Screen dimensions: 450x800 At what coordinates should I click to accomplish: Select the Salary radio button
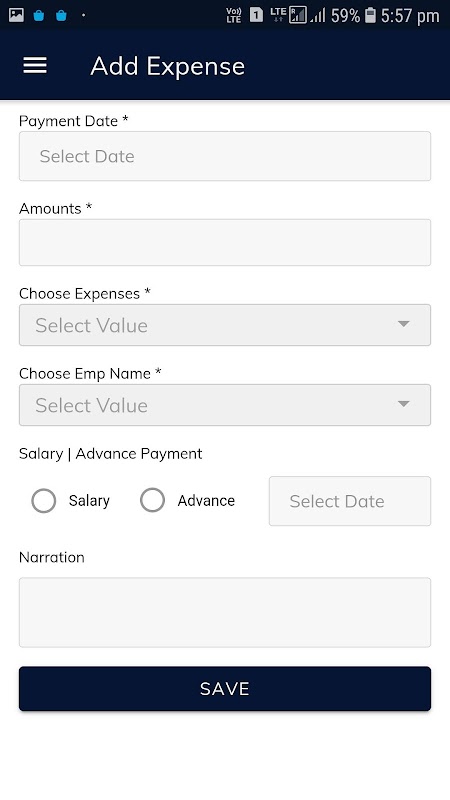point(43,501)
